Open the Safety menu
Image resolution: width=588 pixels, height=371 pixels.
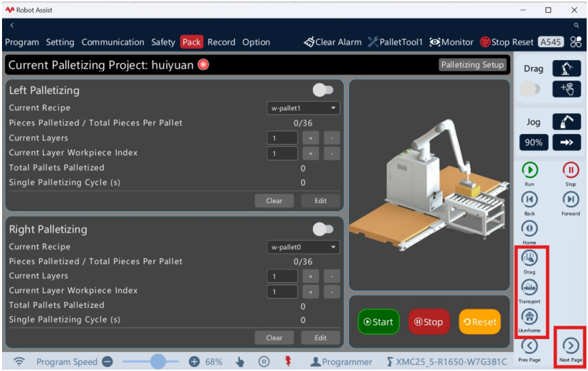163,42
